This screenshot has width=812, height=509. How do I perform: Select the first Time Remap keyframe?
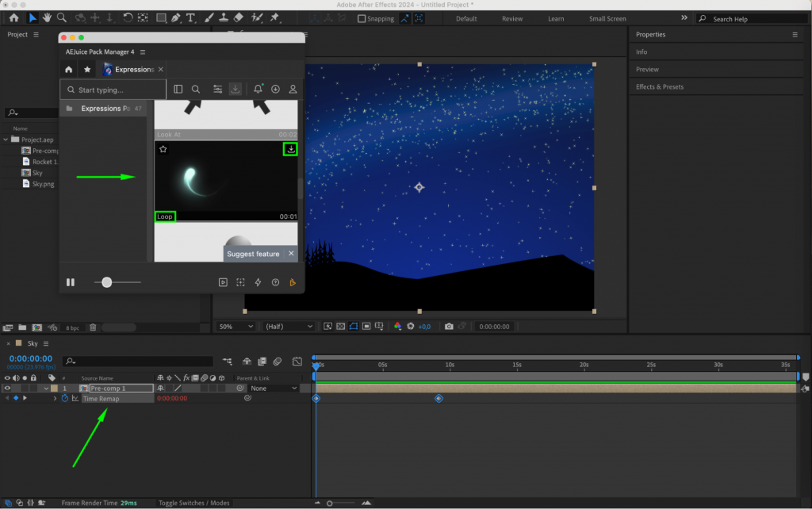(x=316, y=398)
